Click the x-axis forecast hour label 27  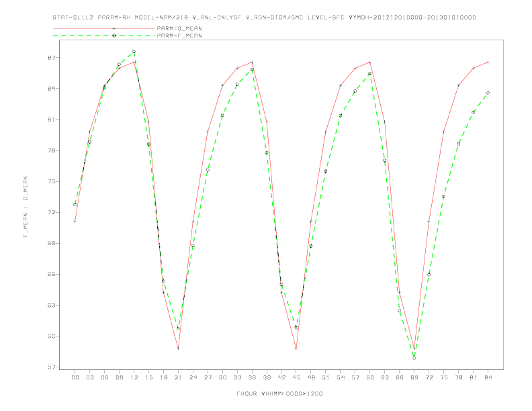click(x=208, y=377)
